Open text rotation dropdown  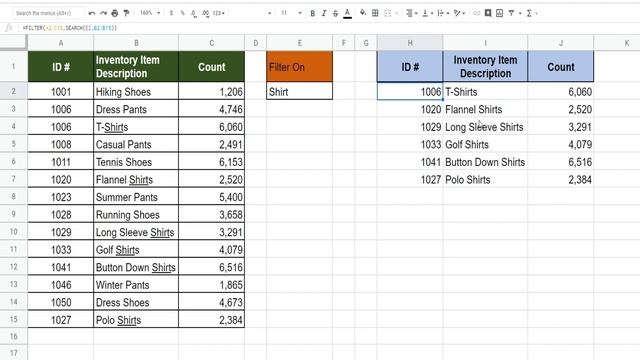(459, 13)
